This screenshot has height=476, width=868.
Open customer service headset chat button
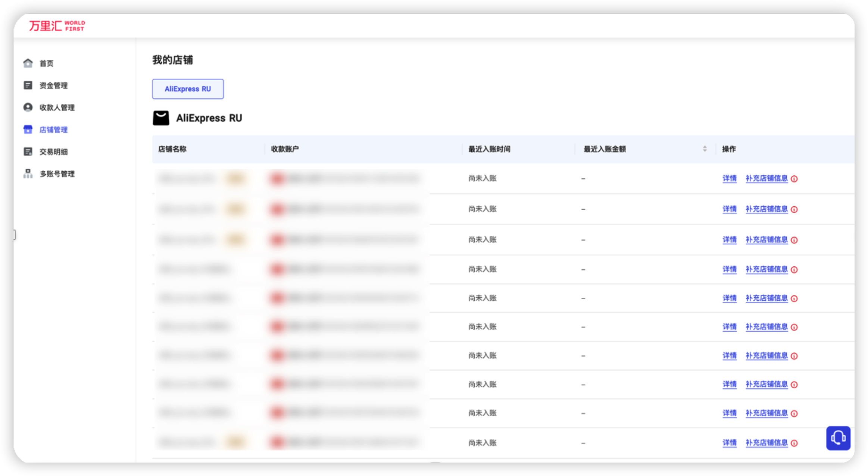838,438
